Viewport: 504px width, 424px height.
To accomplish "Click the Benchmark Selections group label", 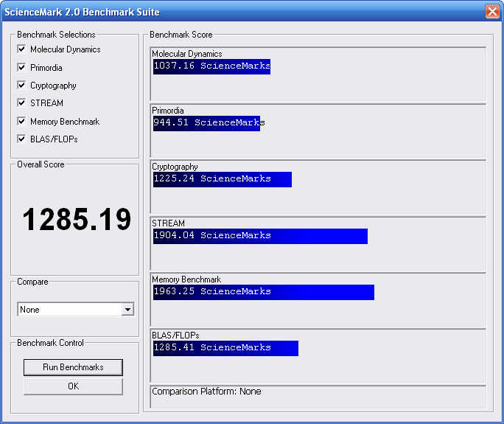I will [56, 35].
